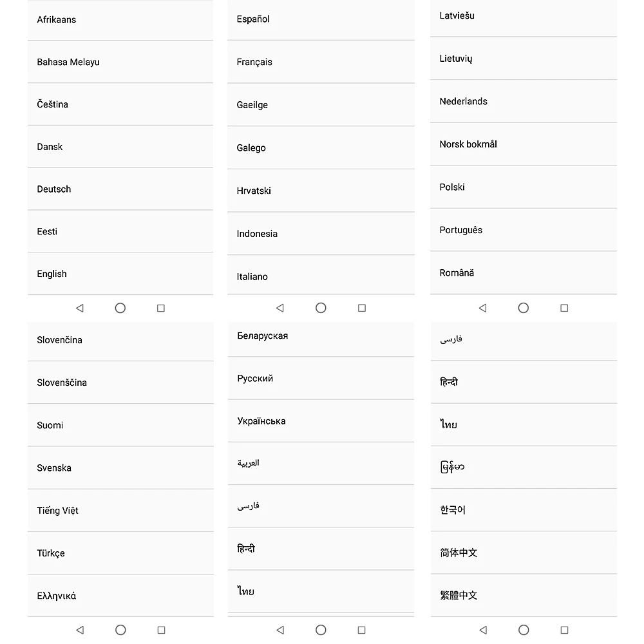
Task: Tap the home circle below the Italiano entry
Action: 321,308
